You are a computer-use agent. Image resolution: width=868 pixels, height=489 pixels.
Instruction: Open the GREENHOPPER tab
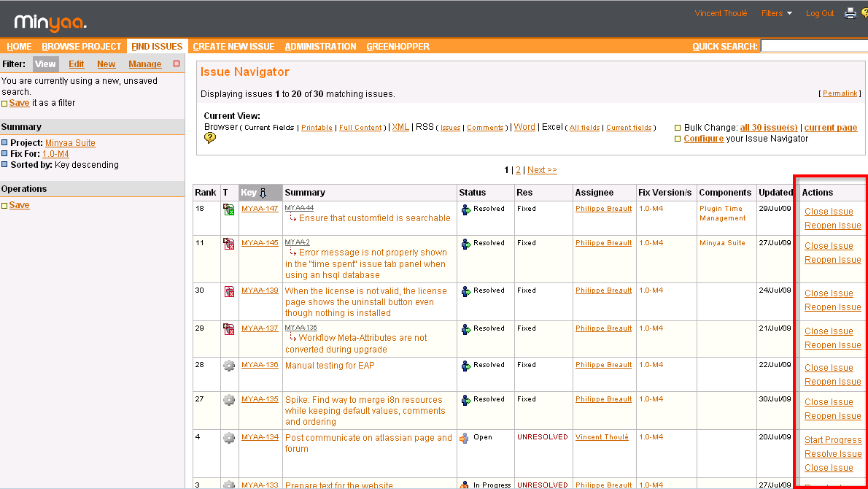[x=398, y=47]
